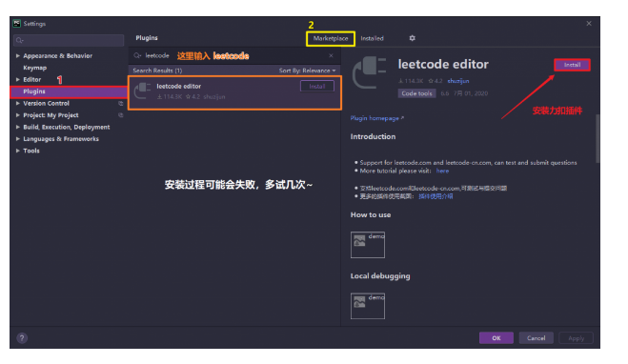The width and height of the screenshot is (628, 364).
Task: Open the Chinese plugin usage guide link
Action: [436, 196]
